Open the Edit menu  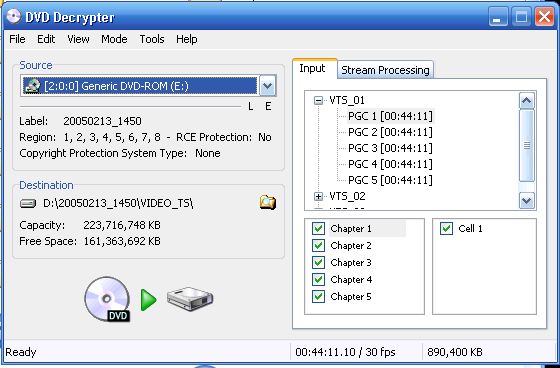46,39
